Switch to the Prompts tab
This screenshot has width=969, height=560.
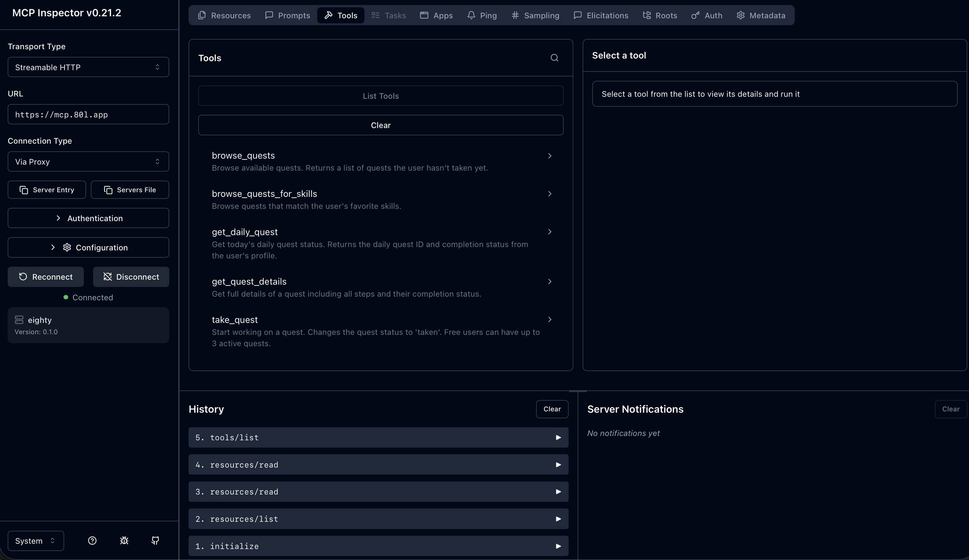288,15
